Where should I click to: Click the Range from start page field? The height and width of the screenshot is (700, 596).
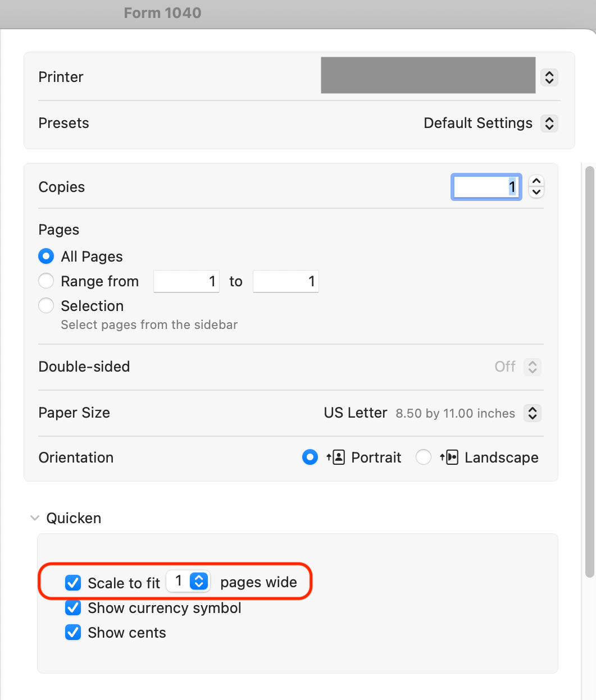pos(186,281)
